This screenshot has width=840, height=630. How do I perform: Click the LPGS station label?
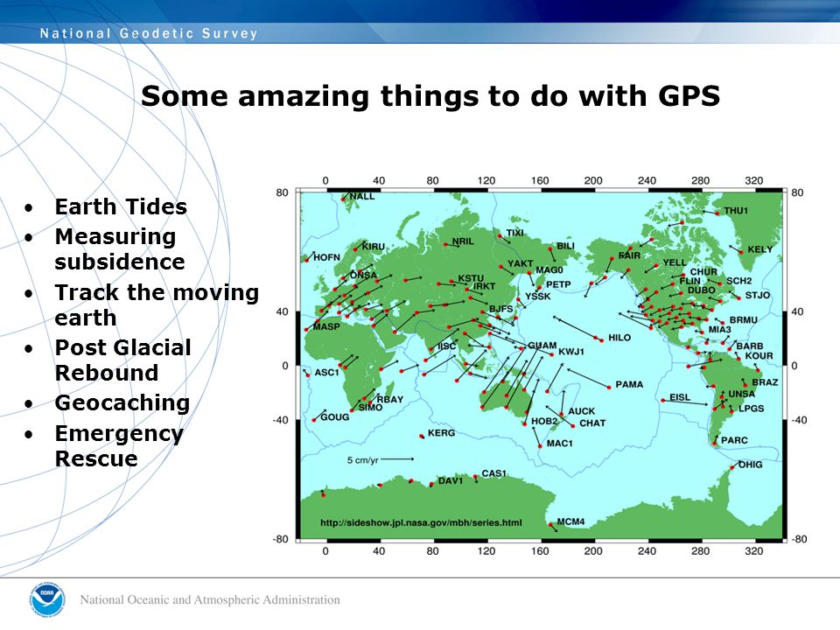point(751,409)
